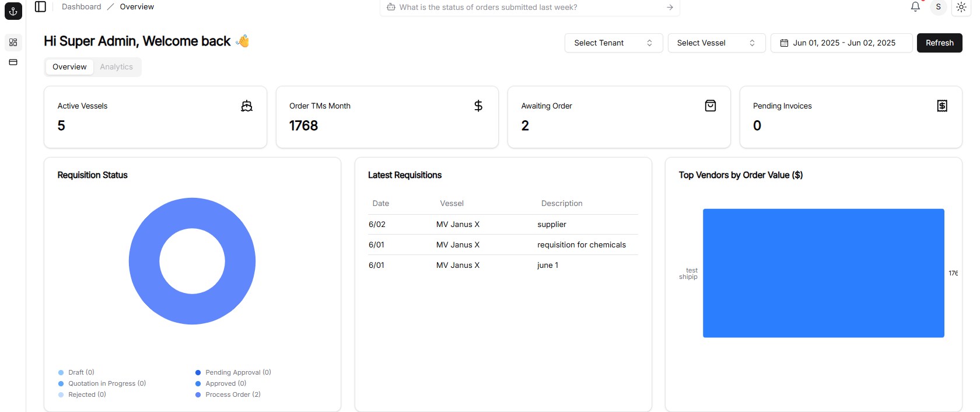The image size is (980, 412).
Task: Open the Select Tenant dropdown
Action: pos(614,43)
